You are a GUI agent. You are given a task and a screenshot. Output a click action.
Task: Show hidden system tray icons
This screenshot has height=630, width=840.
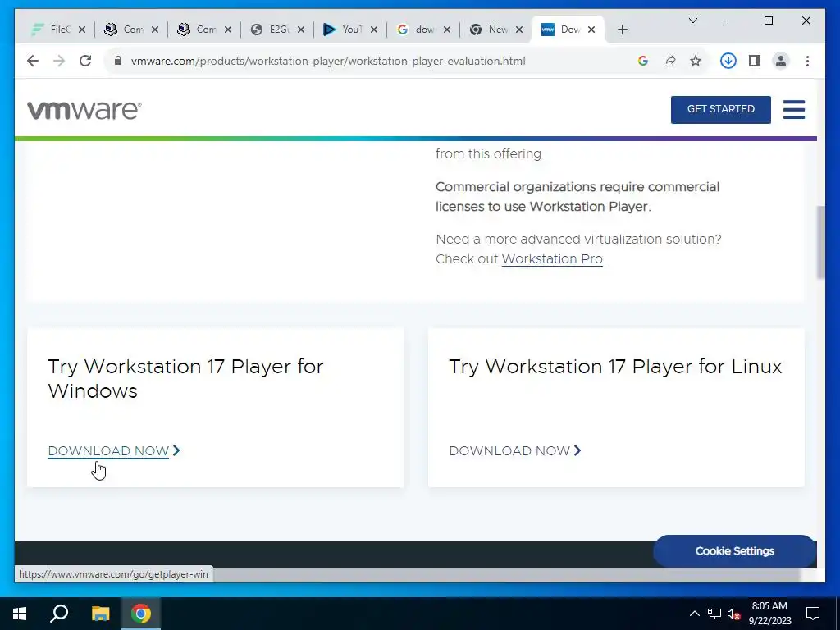(x=694, y=614)
